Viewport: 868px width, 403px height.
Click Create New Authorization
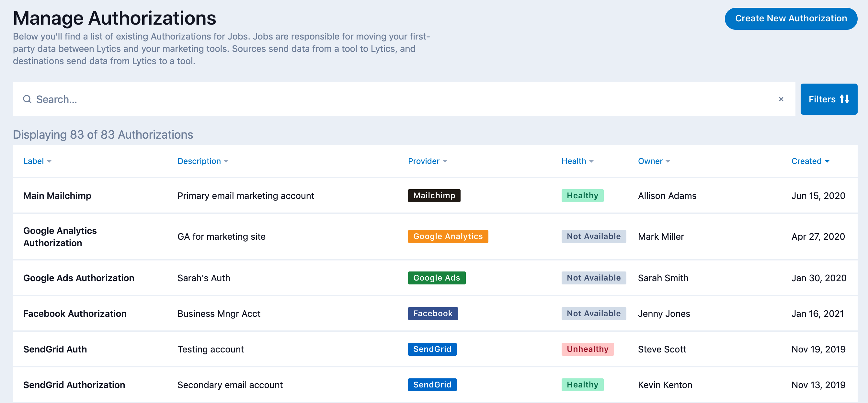(791, 18)
